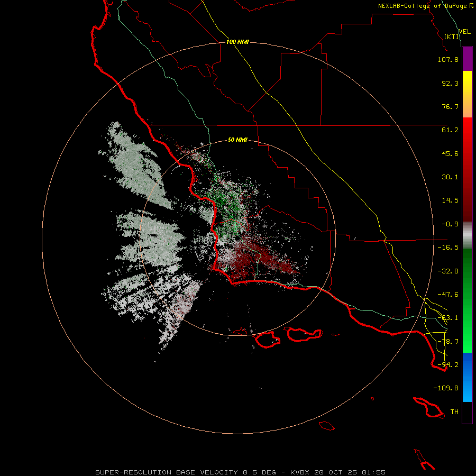
Task: Select the -78.7 scale value
Action: point(448,342)
